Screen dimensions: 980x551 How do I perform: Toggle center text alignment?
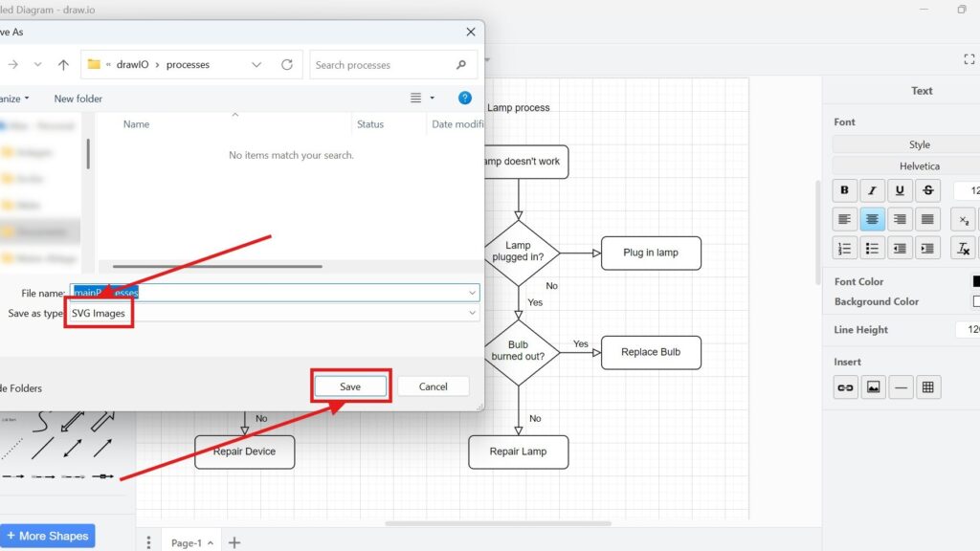click(872, 219)
